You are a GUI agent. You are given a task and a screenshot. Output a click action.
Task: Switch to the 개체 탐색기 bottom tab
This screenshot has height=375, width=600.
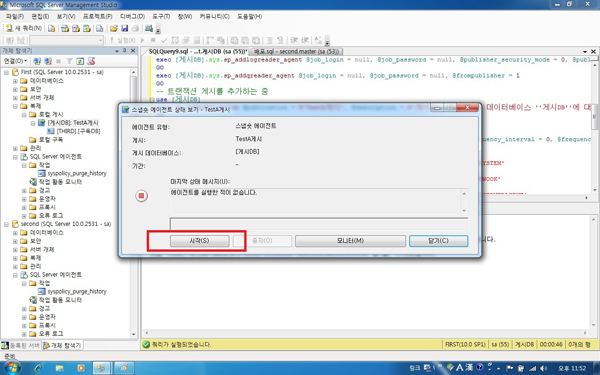pos(62,345)
